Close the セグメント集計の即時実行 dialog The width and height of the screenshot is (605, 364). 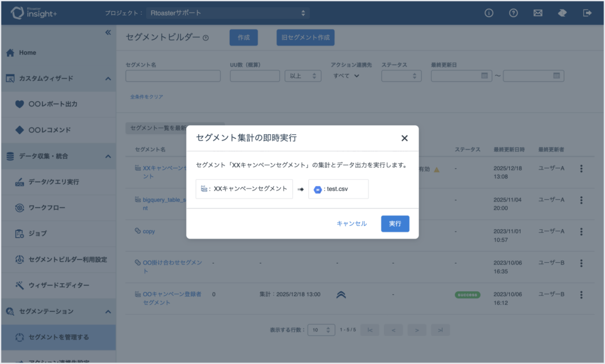pos(405,138)
